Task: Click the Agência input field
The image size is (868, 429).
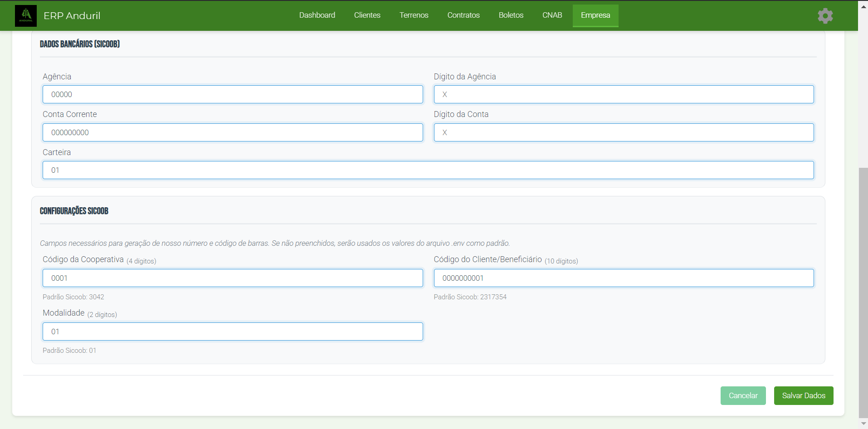Action: pyautogui.click(x=233, y=94)
